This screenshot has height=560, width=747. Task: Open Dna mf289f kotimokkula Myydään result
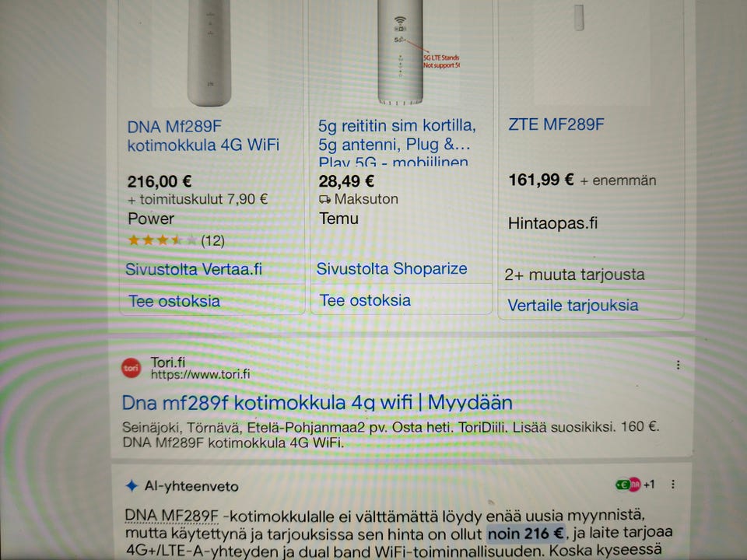coord(317,403)
